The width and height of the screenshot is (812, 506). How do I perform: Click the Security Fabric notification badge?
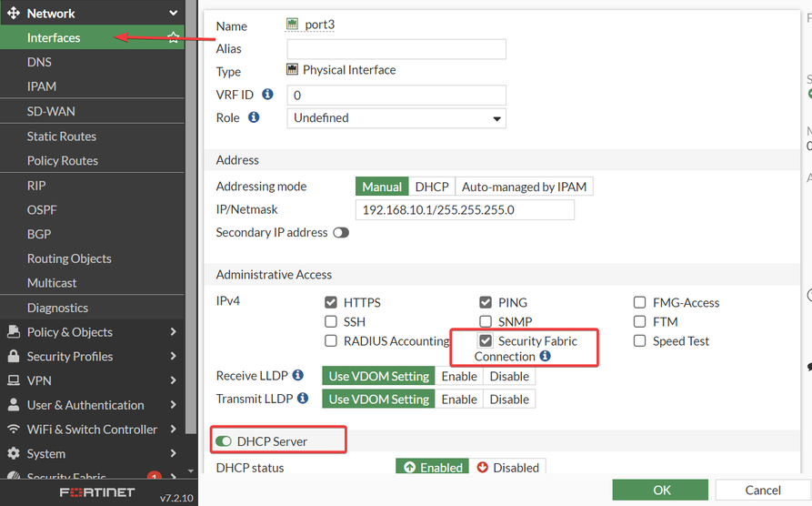(x=154, y=476)
